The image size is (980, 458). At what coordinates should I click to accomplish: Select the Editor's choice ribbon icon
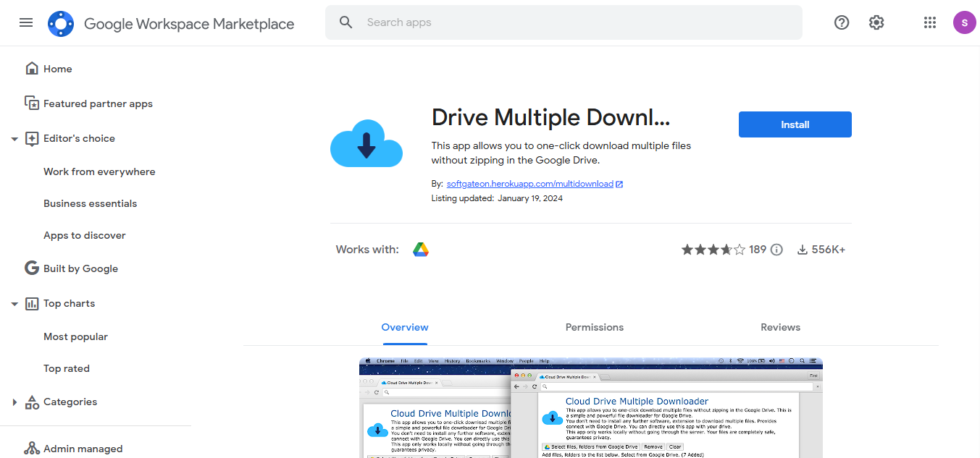[32, 137]
